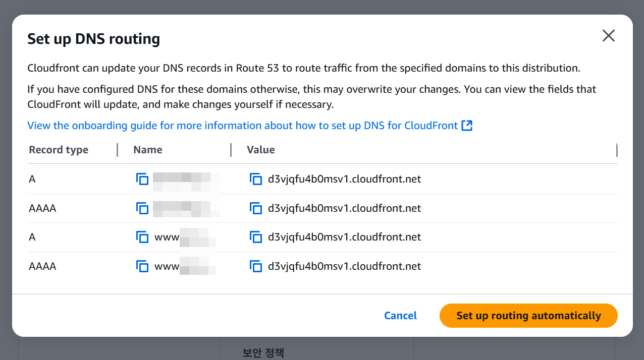Click the Name column header
The height and width of the screenshot is (360, 644).
pos(148,150)
